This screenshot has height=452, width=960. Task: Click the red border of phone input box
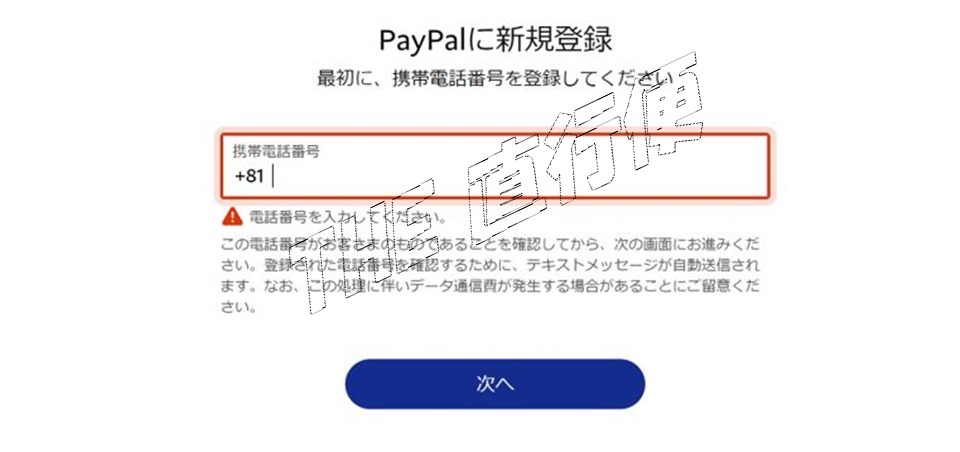pyautogui.click(x=495, y=135)
